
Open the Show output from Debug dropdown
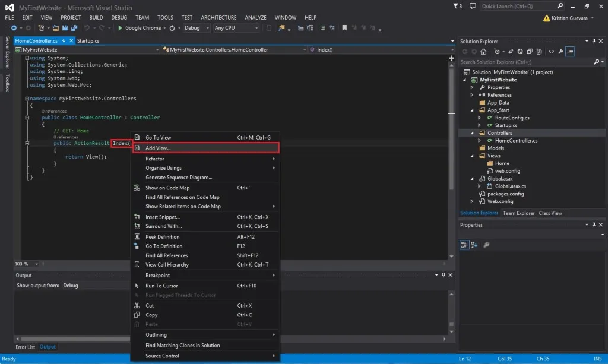click(95, 285)
